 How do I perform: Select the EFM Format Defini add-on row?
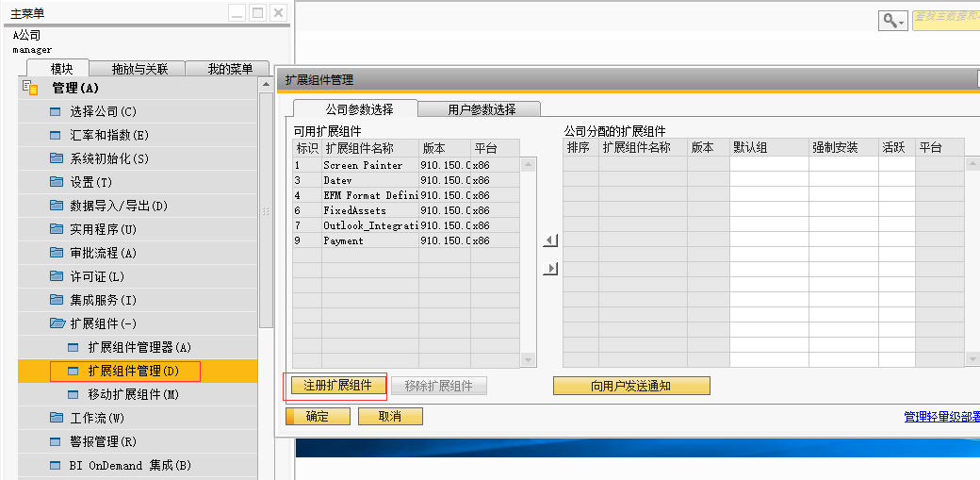click(406, 195)
